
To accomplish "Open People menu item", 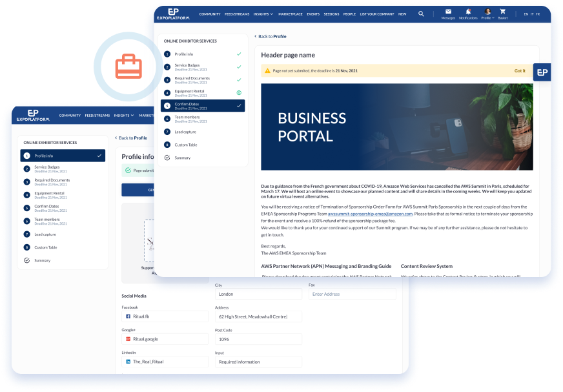I will click(349, 14).
